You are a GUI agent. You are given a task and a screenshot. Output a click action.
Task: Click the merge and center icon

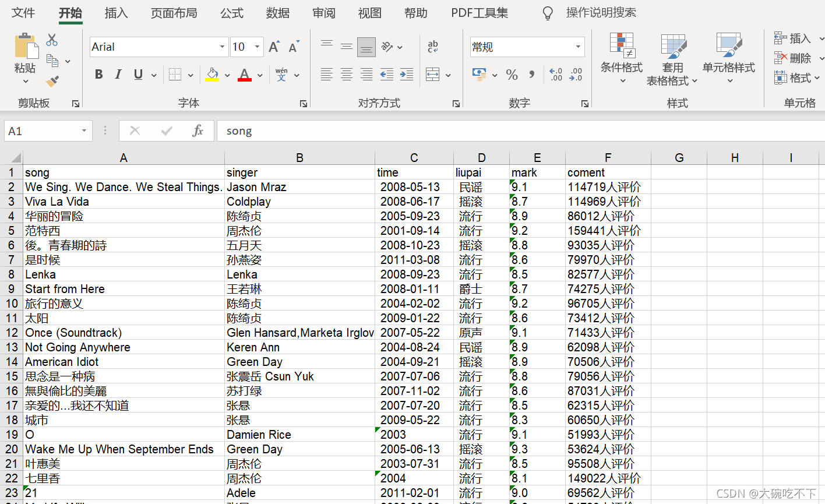433,75
